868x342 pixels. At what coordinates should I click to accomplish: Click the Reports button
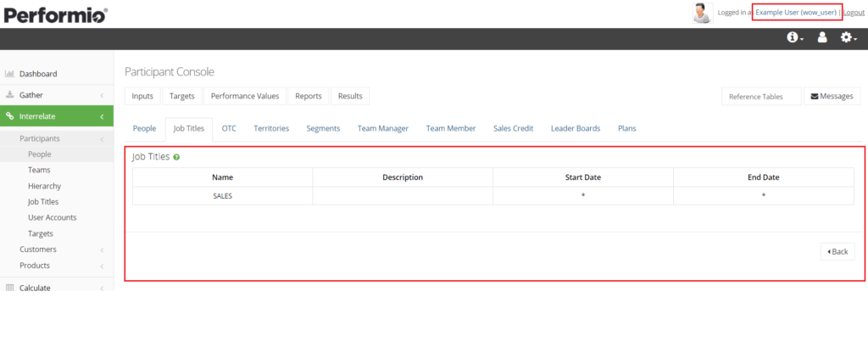[309, 96]
